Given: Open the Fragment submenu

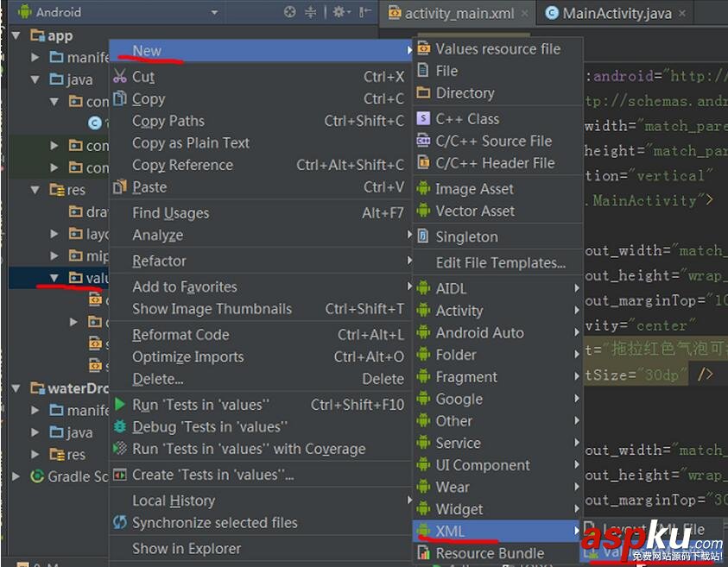Looking at the screenshot, I should click(498, 377).
